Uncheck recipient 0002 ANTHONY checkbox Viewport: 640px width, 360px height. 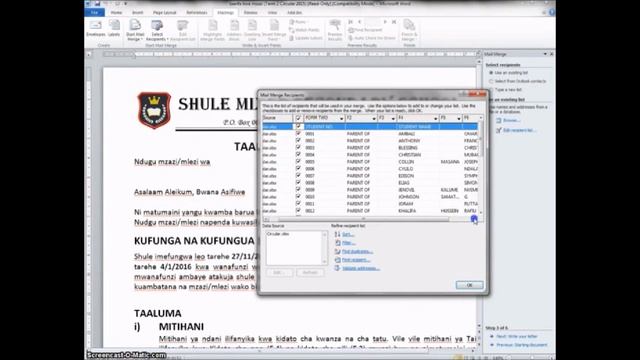pyautogui.click(x=298, y=140)
